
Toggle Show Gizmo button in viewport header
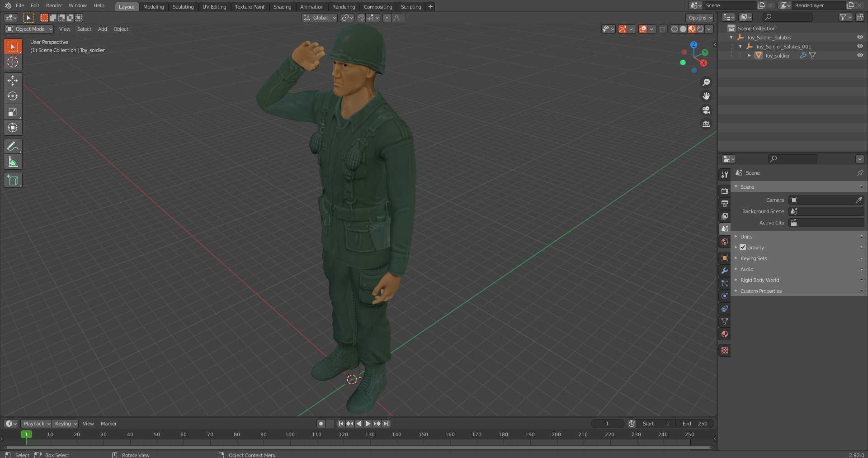pos(623,29)
